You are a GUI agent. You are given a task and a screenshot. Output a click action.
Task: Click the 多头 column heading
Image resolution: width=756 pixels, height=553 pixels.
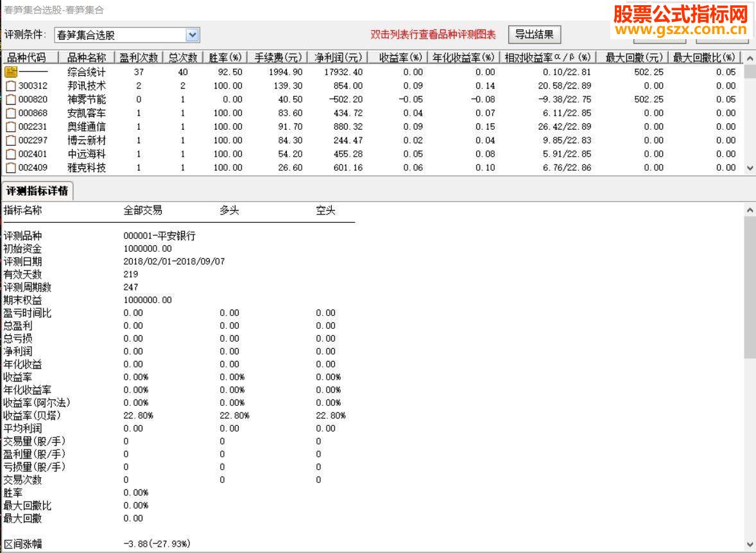pyautogui.click(x=230, y=211)
